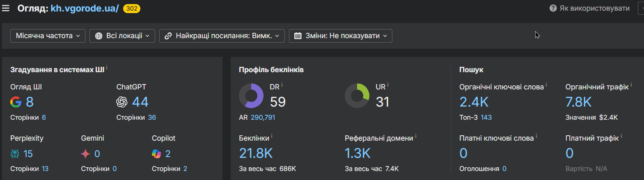Image resolution: width=644 pixels, height=180 pixels.
Task: Click the Copilot logo icon
Action: 156,154
